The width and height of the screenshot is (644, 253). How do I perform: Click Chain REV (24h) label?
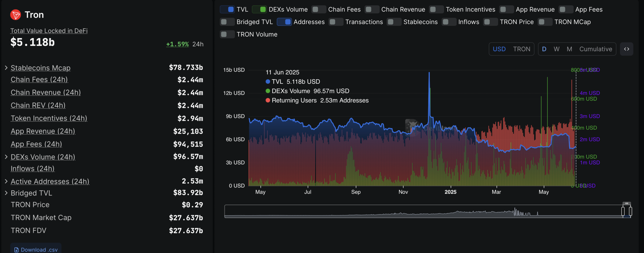tap(38, 105)
